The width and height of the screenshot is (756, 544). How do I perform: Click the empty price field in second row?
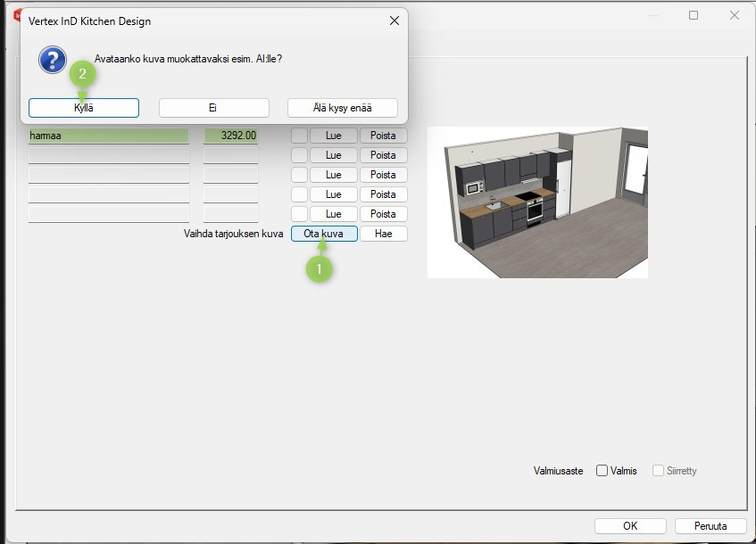click(x=230, y=155)
